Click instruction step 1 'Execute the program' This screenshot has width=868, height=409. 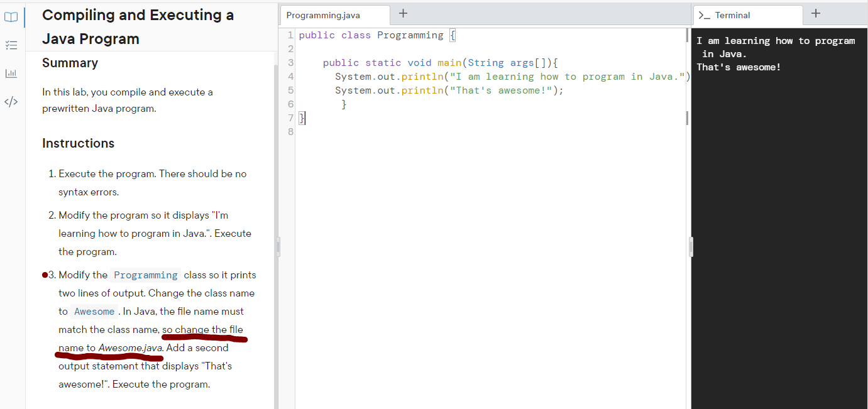pos(152,183)
